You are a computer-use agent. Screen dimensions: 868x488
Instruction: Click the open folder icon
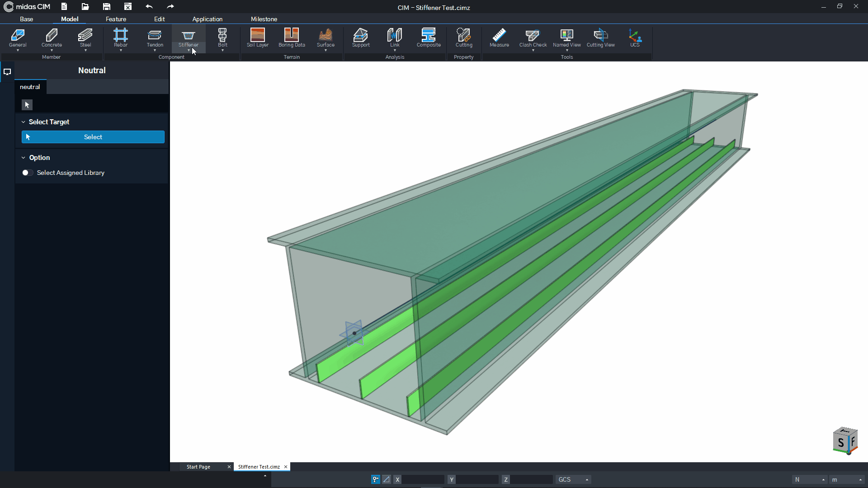tap(85, 7)
